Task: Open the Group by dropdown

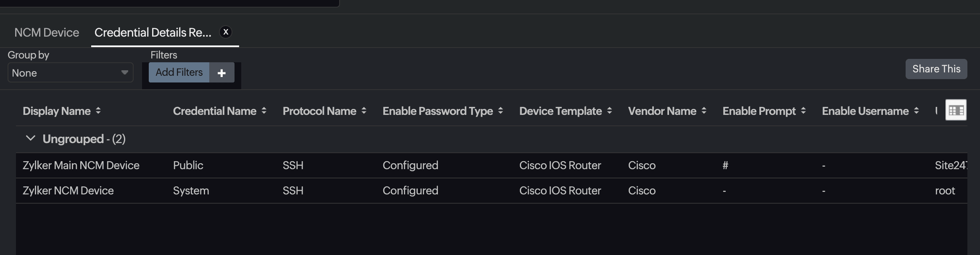Action: [70, 73]
